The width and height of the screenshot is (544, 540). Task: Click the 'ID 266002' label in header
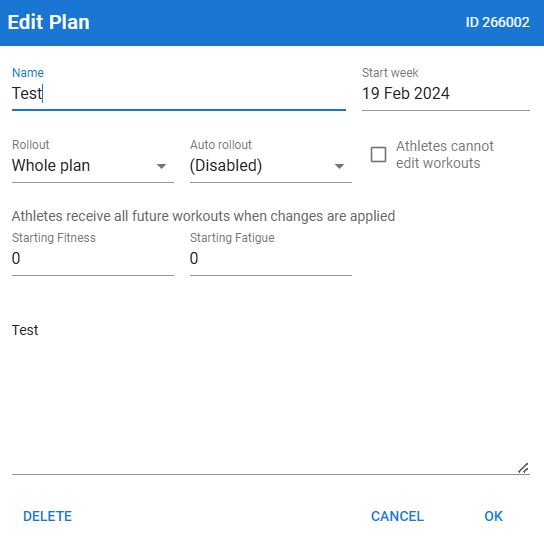(x=498, y=23)
